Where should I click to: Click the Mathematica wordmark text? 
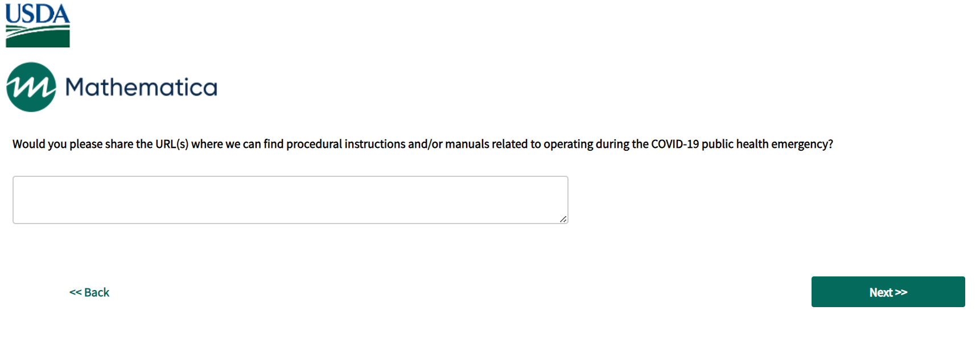point(141,88)
